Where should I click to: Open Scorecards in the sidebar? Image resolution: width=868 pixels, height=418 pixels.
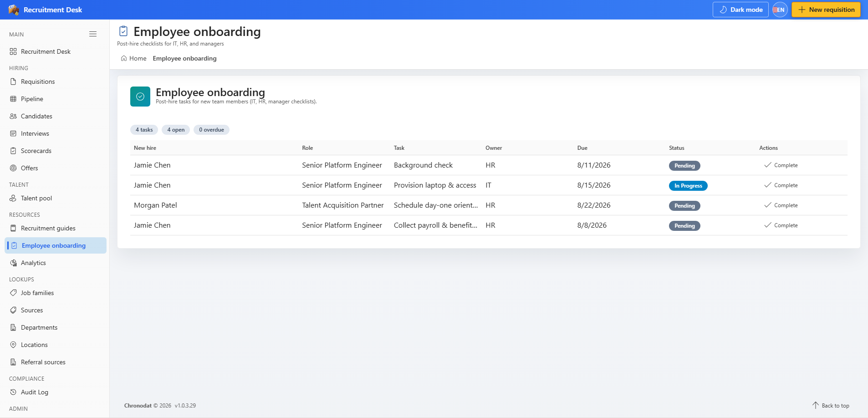pos(56,151)
